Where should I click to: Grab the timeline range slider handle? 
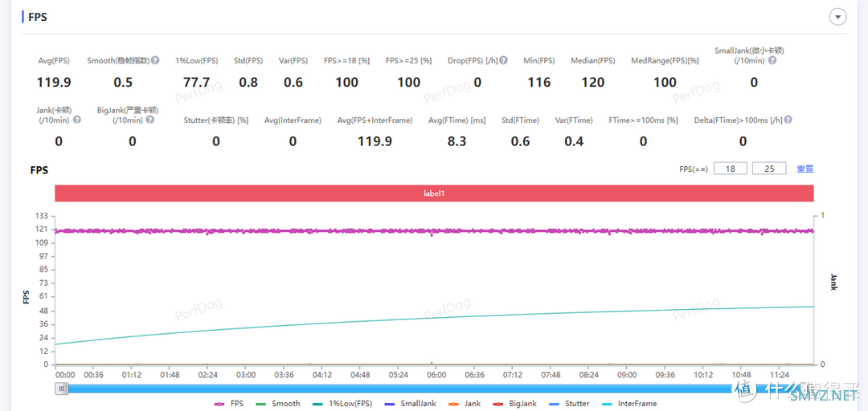coord(62,389)
